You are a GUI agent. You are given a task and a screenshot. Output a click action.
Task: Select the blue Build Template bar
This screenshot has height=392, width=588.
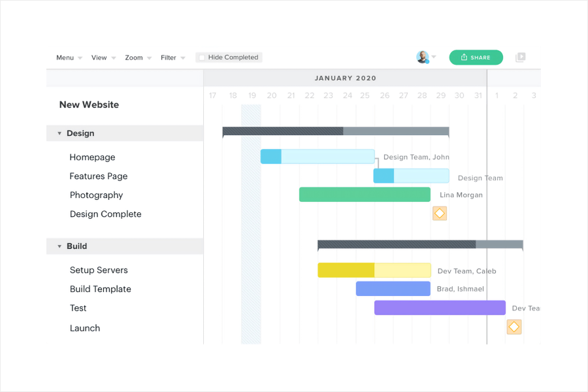[393, 289]
